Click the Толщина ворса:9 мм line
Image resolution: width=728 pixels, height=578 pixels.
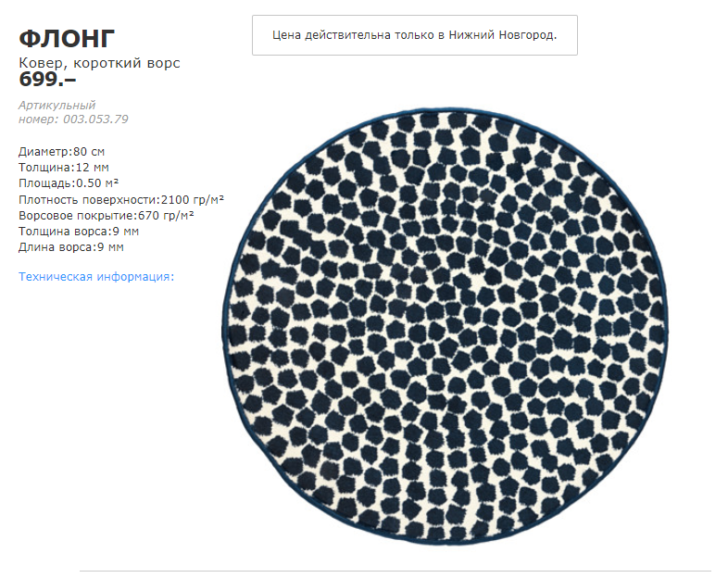click(79, 232)
